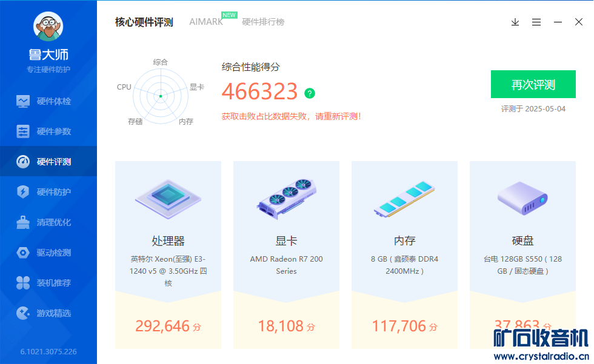Image resolution: width=594 pixels, height=364 pixels.
Task: Click the graphics card icon
Action: tap(286, 199)
